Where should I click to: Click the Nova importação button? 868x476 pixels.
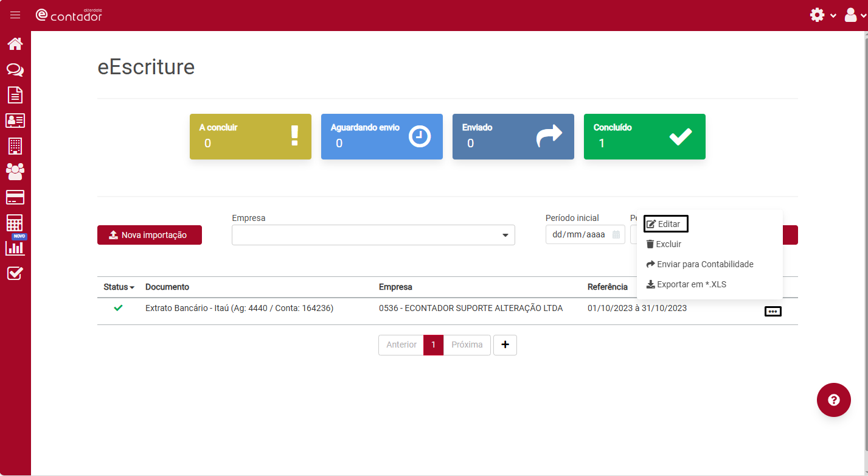click(x=150, y=235)
